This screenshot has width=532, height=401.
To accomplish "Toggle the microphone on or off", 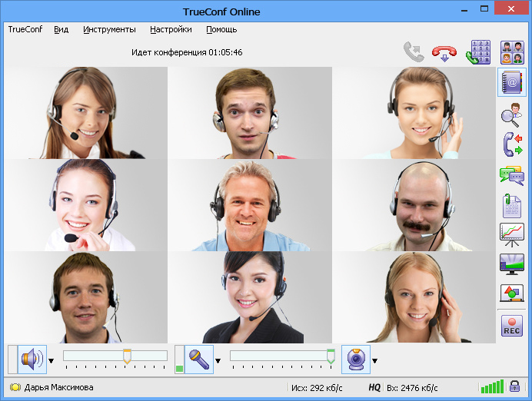I will tap(199, 360).
